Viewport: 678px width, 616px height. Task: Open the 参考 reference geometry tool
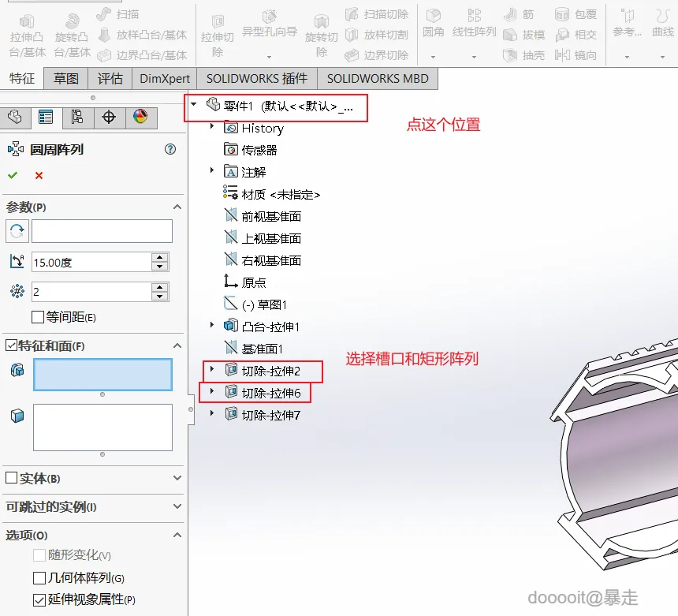click(x=627, y=24)
